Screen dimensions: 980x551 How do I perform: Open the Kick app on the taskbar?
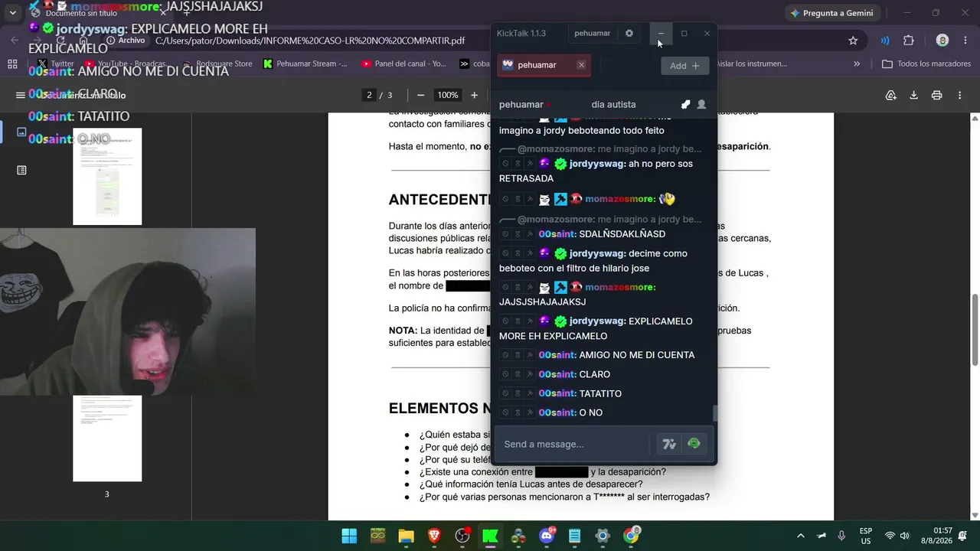coord(490,536)
